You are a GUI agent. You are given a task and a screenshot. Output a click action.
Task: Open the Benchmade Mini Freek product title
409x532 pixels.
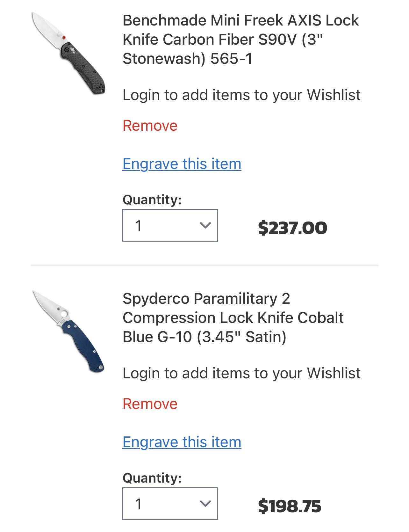click(x=241, y=40)
